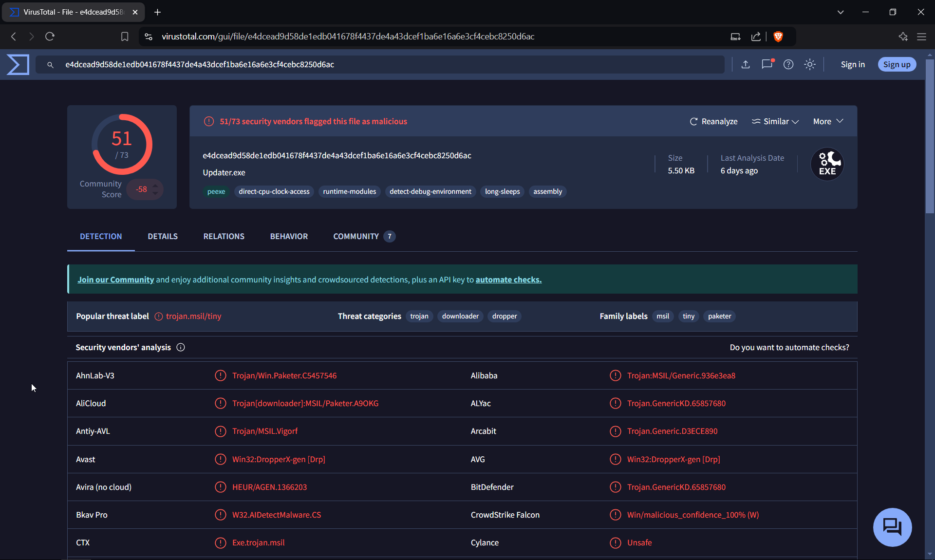The width and height of the screenshot is (935, 560).
Task: Click the Updater.exe file name
Action: click(x=224, y=172)
